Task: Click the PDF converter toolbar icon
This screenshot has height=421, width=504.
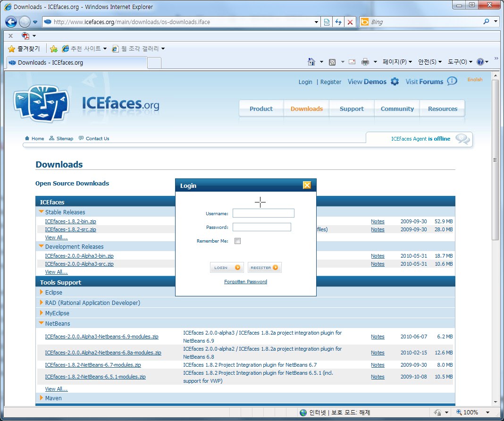Action: [25, 36]
